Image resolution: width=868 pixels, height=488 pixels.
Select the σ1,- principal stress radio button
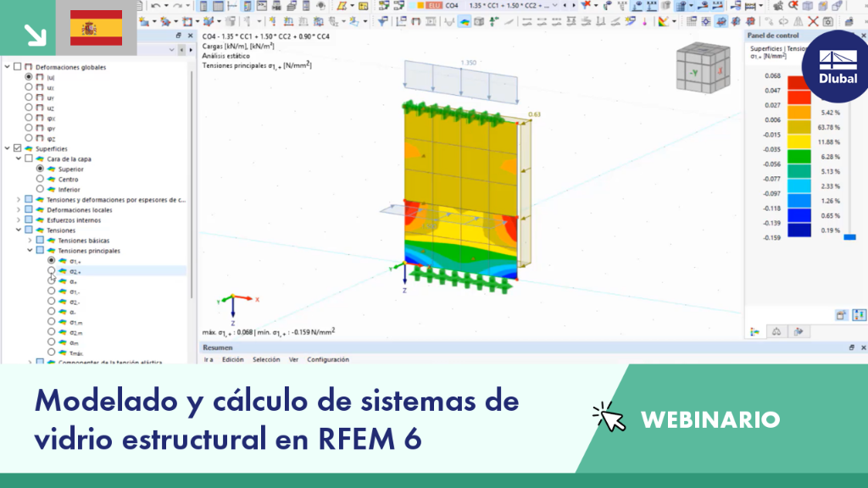[51, 291]
